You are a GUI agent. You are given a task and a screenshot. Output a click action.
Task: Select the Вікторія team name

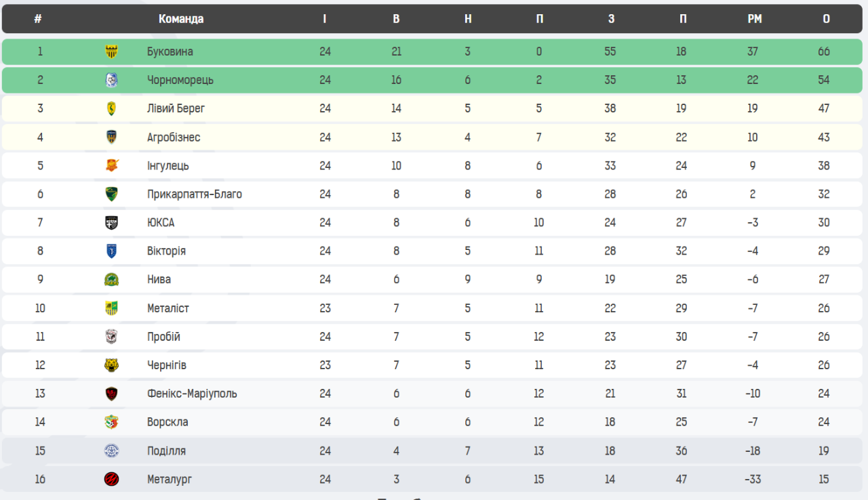click(x=166, y=251)
